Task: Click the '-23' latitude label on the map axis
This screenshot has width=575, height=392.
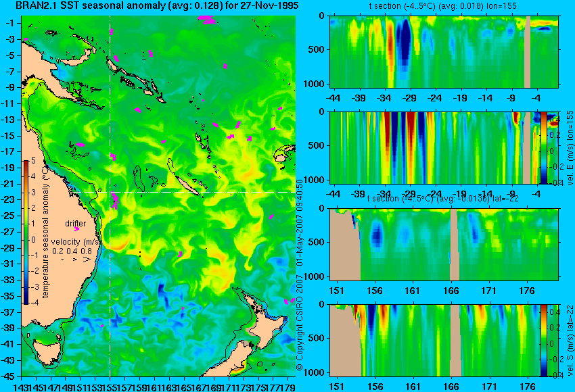Action: [x=8, y=199]
